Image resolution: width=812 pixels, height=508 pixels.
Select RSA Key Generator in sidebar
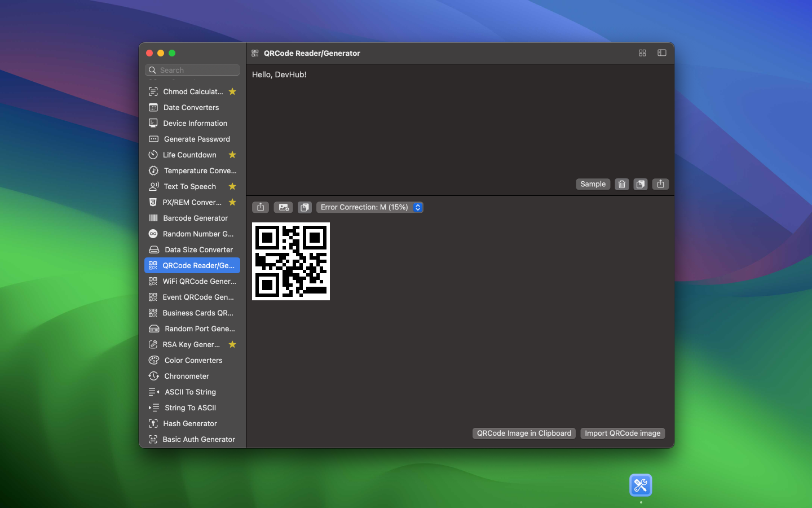tap(192, 344)
